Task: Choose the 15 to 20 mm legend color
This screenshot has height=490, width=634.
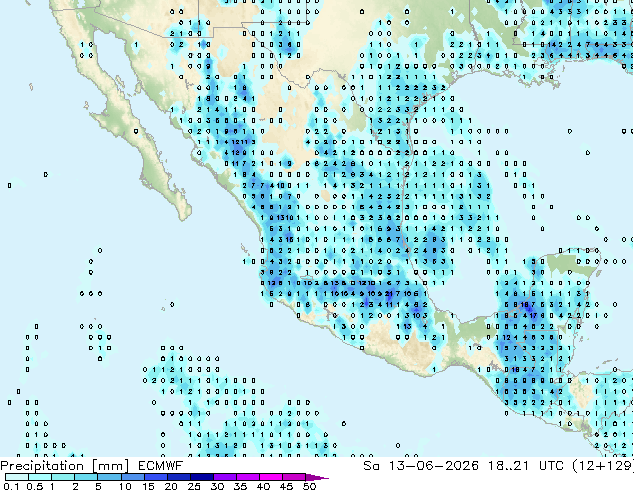Action: click(155, 477)
